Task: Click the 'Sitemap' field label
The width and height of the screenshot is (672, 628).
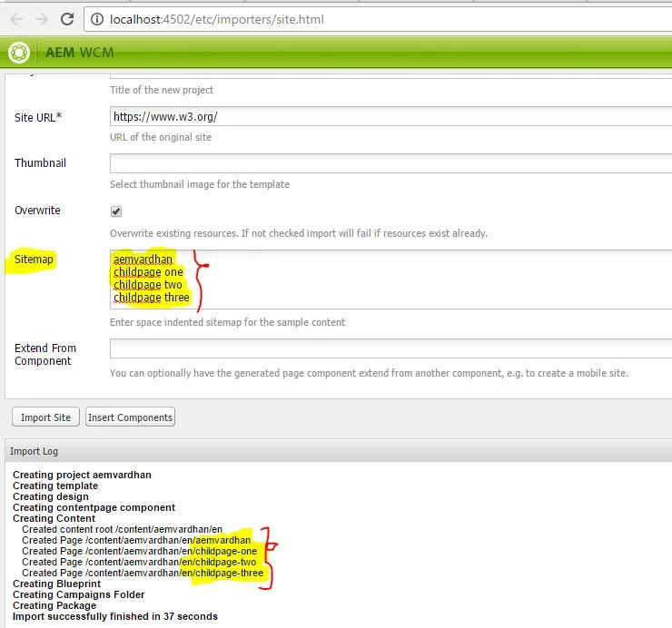Action: pyautogui.click(x=34, y=260)
